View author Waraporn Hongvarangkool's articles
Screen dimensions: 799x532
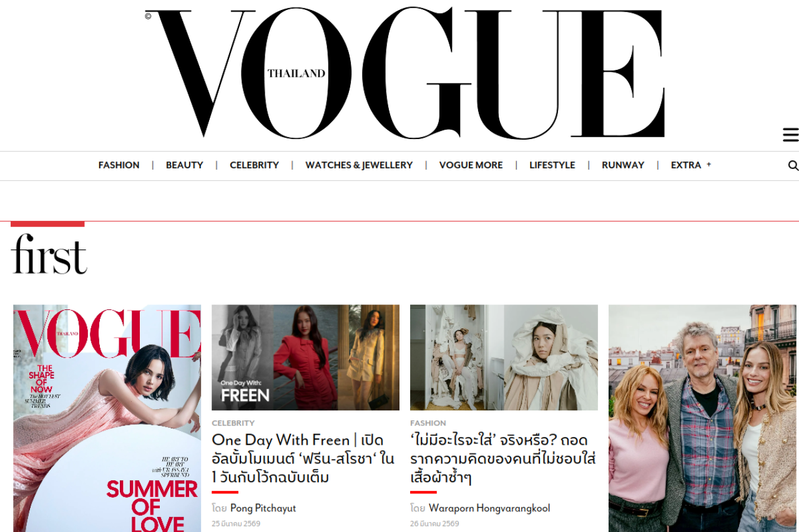click(489, 508)
